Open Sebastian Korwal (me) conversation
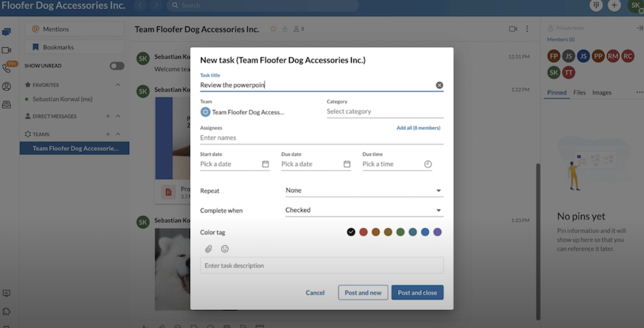 62,99
